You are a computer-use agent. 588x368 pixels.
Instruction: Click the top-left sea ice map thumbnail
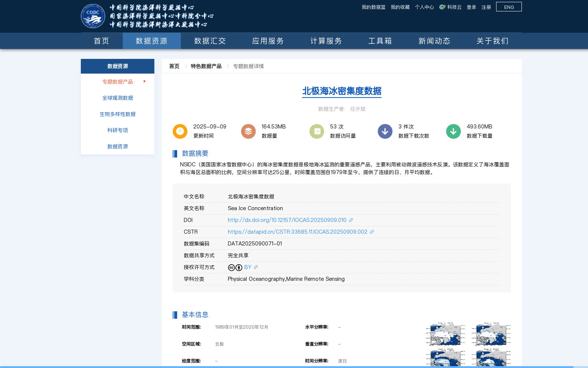[x=445, y=334]
